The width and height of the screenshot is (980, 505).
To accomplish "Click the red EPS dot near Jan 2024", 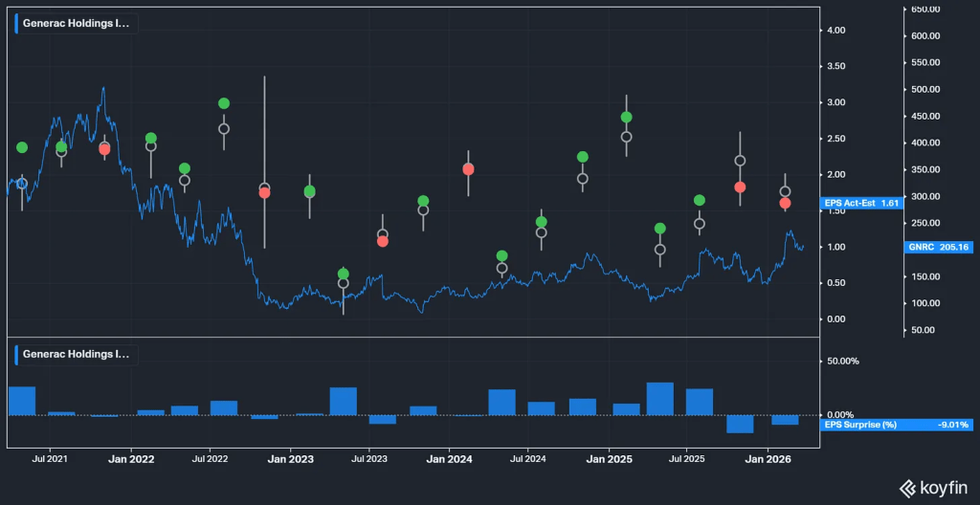I will (468, 169).
